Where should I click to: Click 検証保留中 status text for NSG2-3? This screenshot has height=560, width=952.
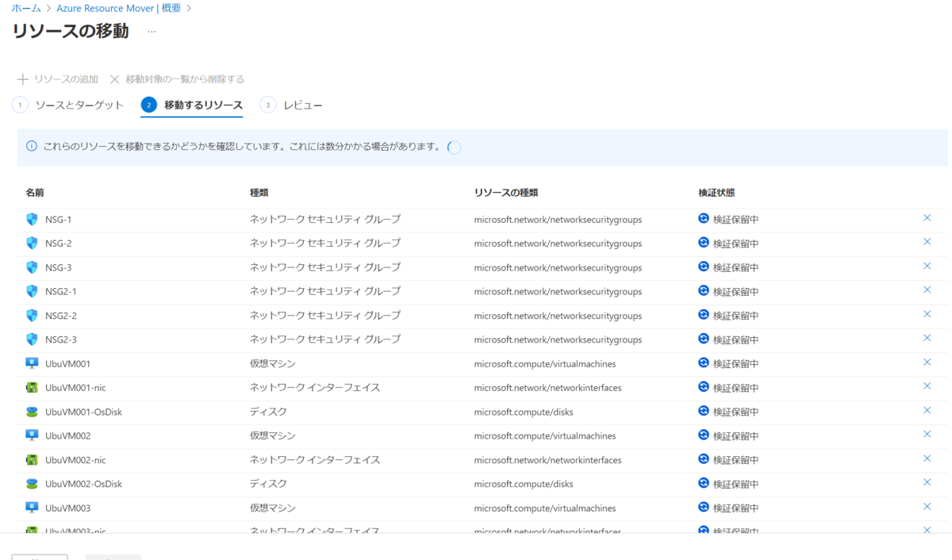[736, 339]
